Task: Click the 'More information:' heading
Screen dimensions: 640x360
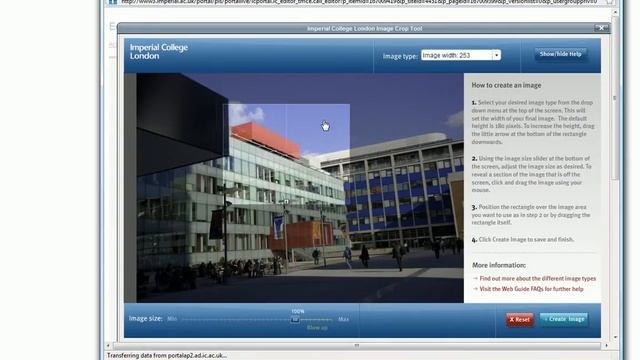Action: 499,265
